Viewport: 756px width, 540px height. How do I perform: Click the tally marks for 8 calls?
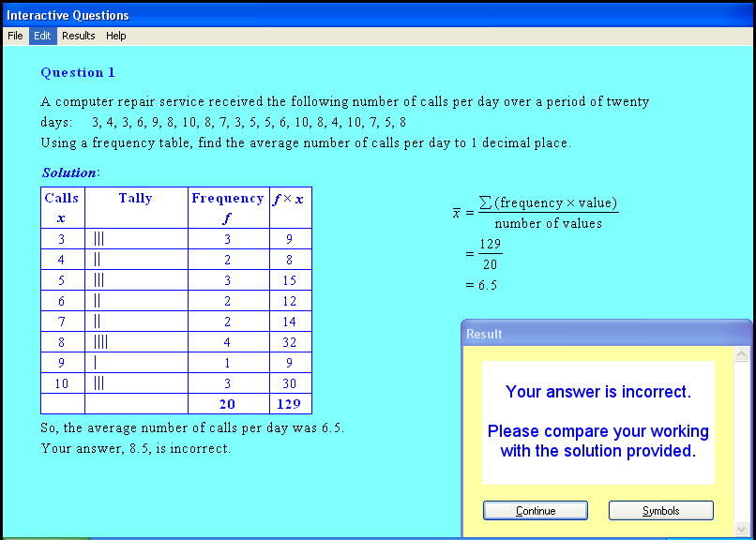click(100, 342)
